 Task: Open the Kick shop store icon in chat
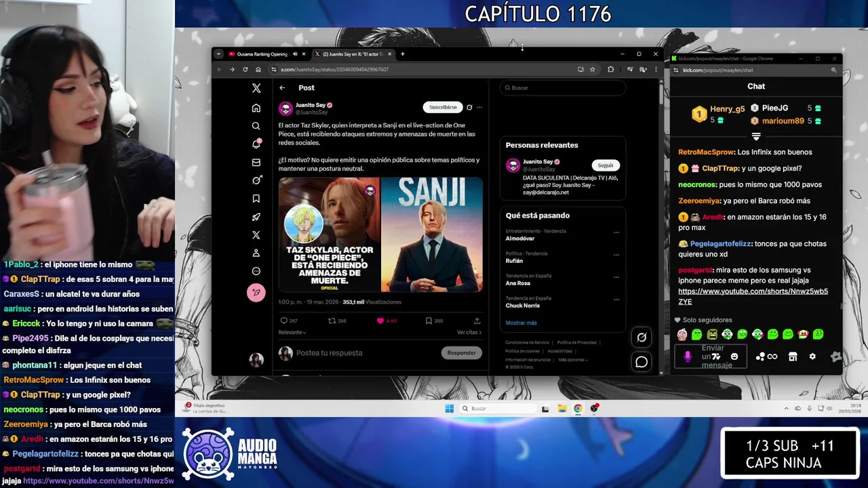coord(793,357)
